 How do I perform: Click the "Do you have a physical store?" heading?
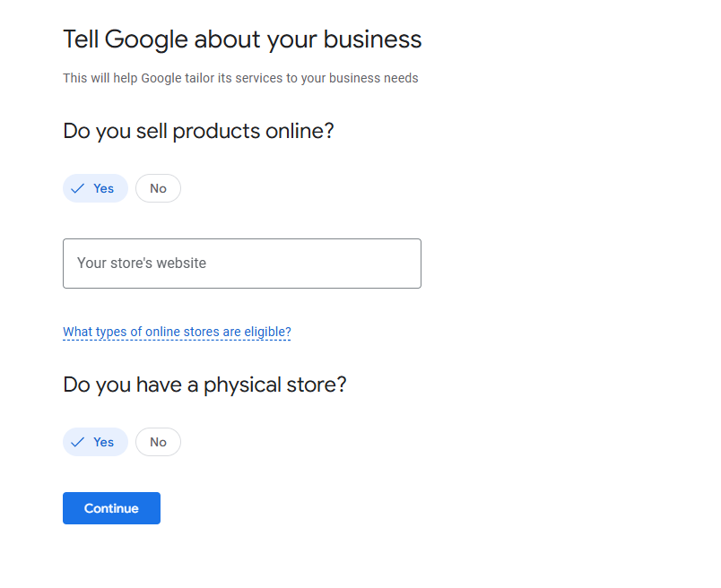(x=204, y=385)
